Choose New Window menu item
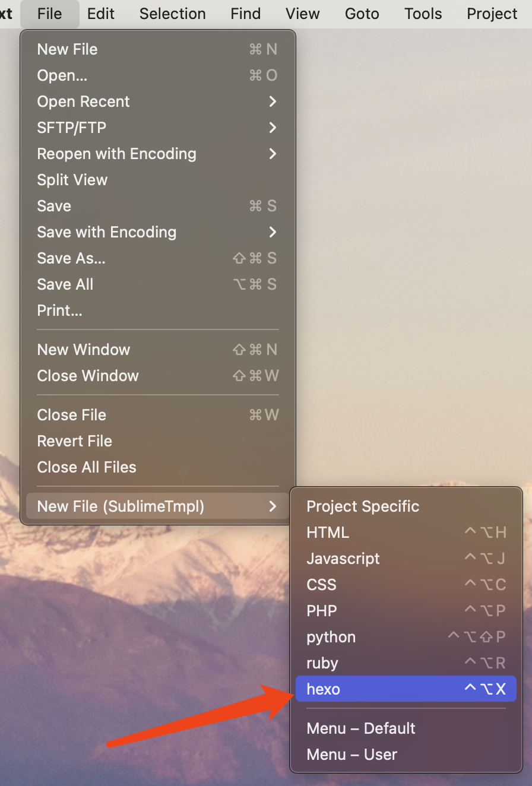This screenshot has width=532, height=786. point(158,350)
